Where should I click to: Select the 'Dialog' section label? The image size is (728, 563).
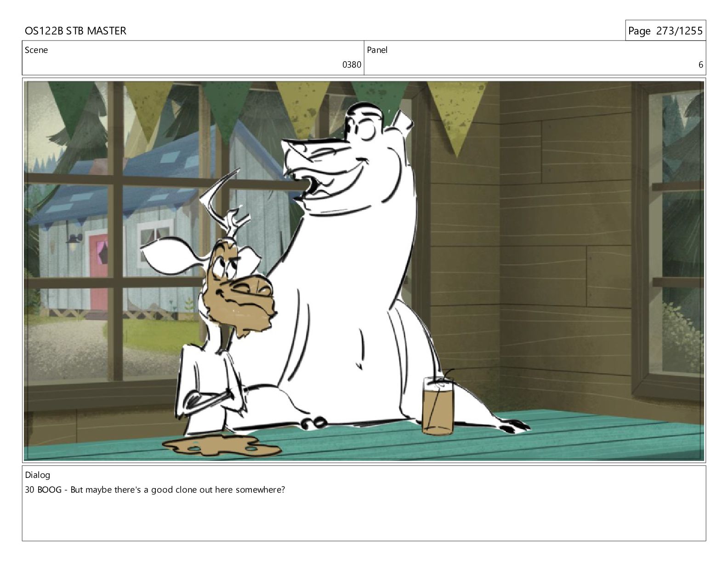pyautogui.click(x=38, y=475)
